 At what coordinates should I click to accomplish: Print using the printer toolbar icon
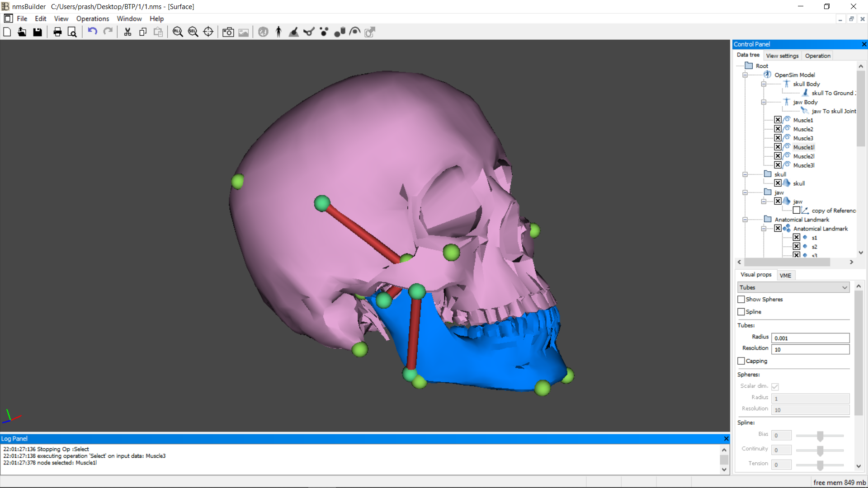point(57,32)
